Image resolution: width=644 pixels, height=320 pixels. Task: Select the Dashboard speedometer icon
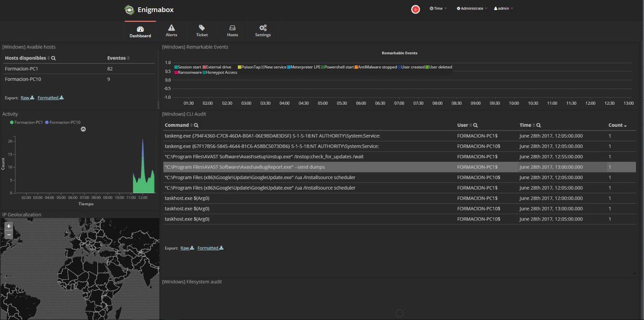[x=140, y=27]
